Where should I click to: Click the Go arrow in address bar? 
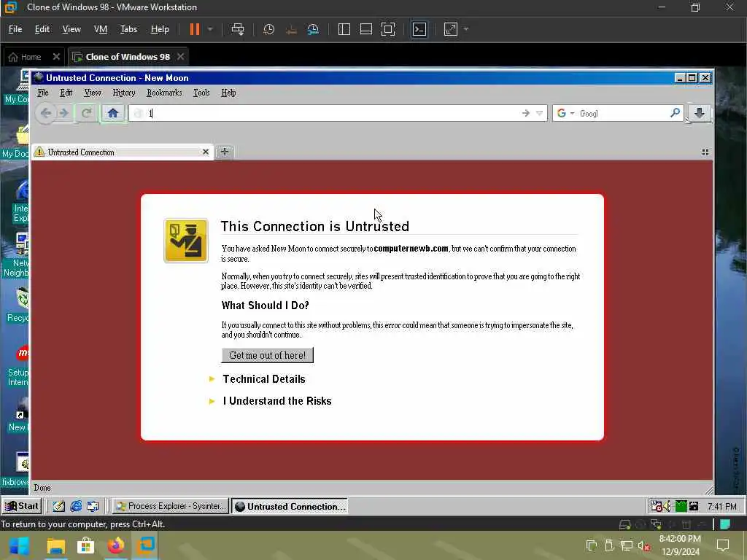(x=525, y=113)
